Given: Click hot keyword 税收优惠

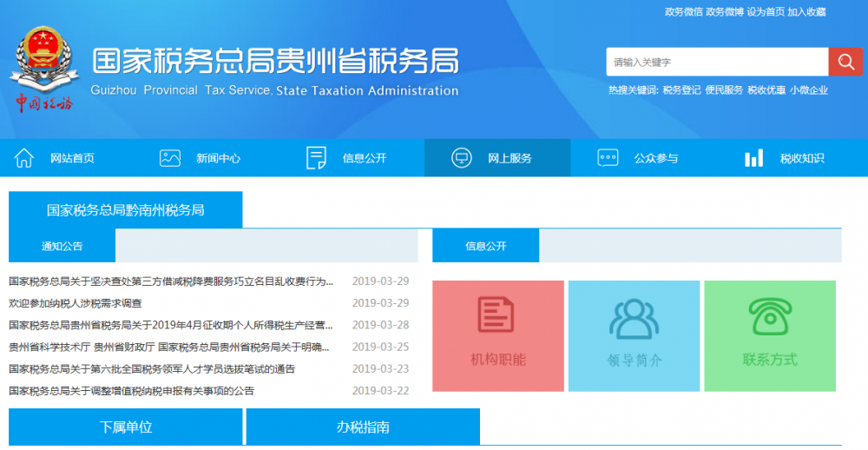Looking at the screenshot, I should point(766,90).
